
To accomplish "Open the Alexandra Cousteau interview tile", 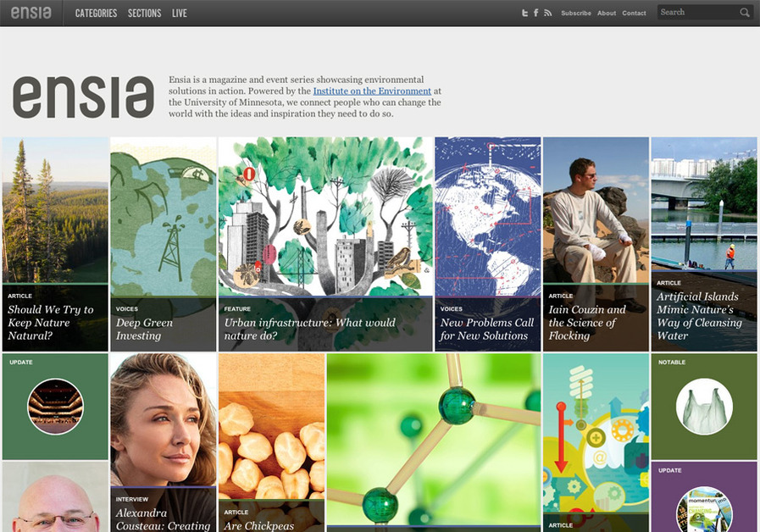I will (163, 519).
